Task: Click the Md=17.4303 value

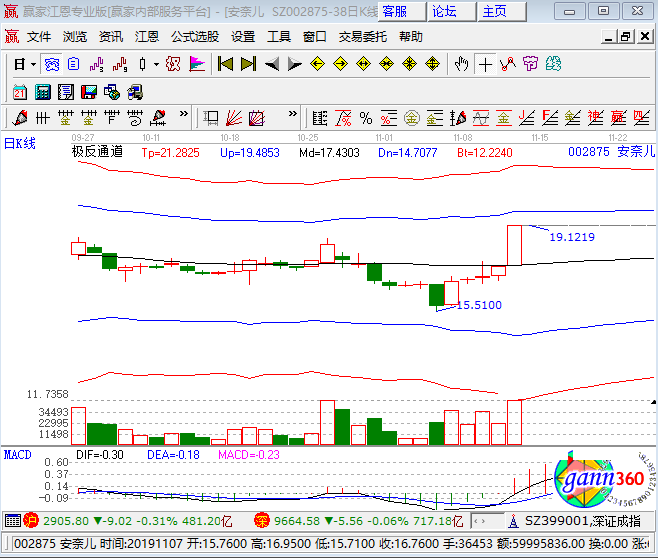Action: coord(329,153)
